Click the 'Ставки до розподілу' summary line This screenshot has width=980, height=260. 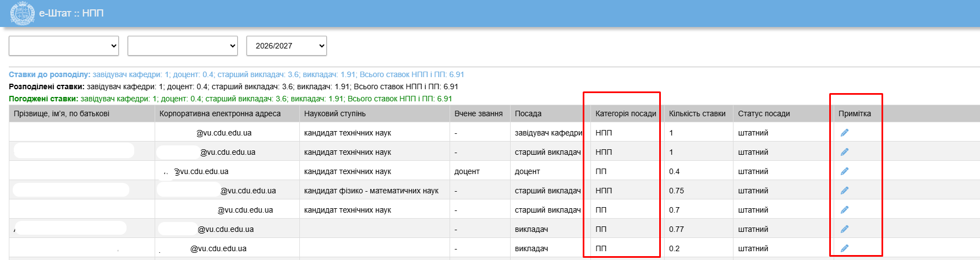[x=237, y=74]
